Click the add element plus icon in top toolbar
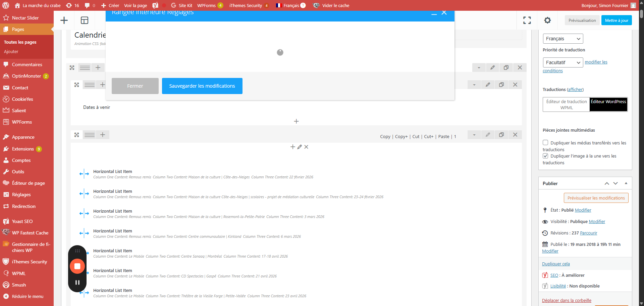 [x=64, y=20]
